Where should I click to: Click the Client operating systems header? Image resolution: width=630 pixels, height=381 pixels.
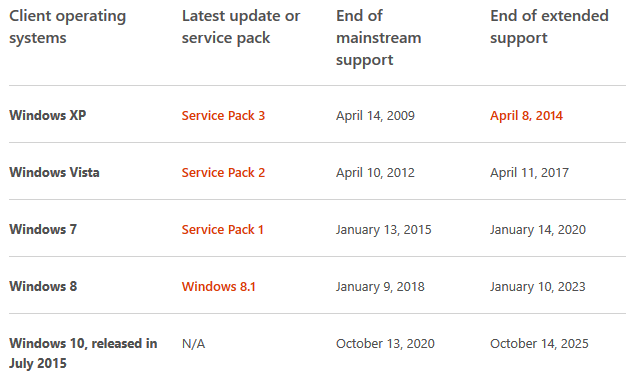click(68, 27)
